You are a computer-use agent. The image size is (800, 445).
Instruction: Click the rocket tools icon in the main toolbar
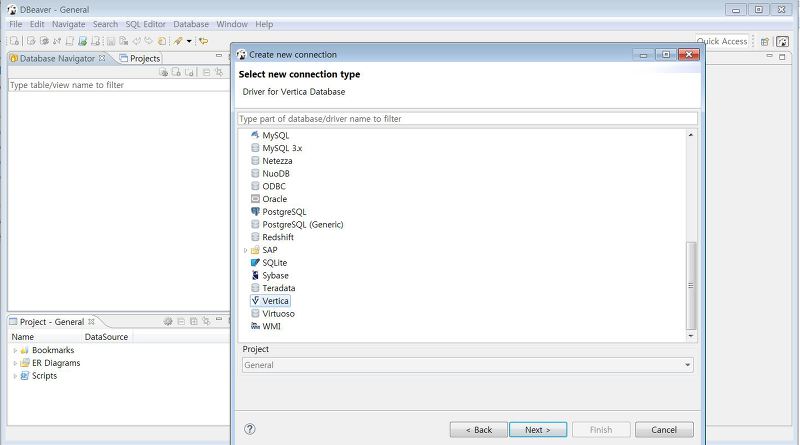coord(178,41)
